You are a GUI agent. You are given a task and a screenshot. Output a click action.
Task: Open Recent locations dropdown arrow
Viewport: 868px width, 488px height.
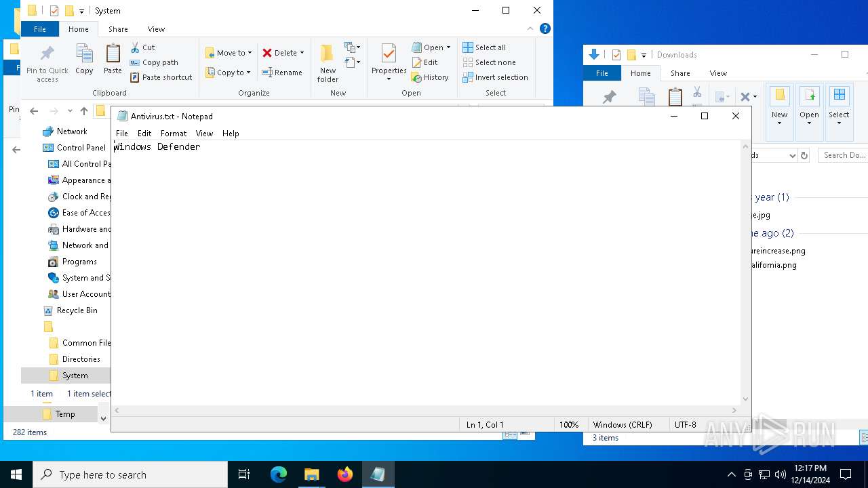pos(69,111)
